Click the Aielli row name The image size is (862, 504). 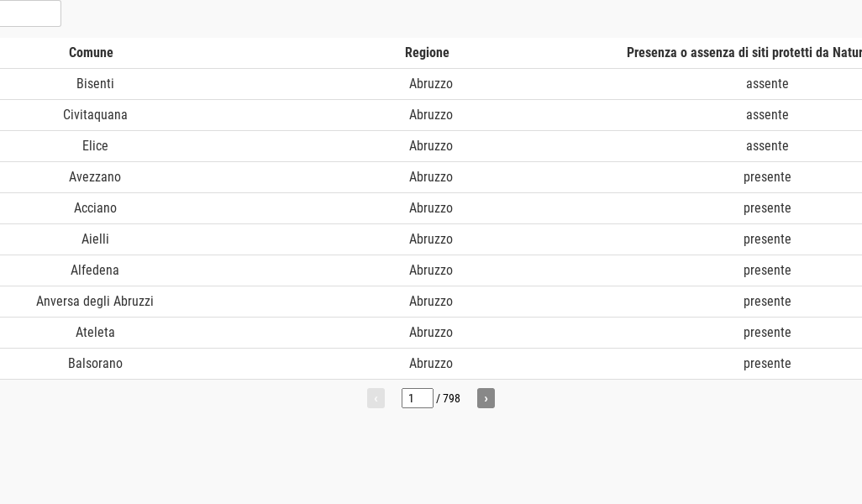click(x=95, y=239)
